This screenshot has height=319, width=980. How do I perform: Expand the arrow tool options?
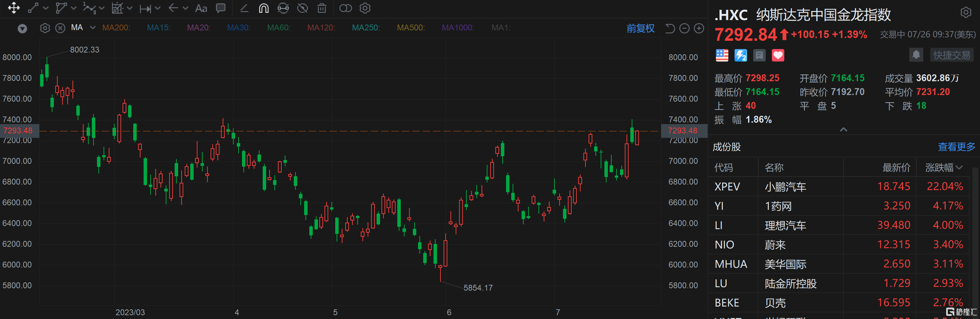coord(186,8)
